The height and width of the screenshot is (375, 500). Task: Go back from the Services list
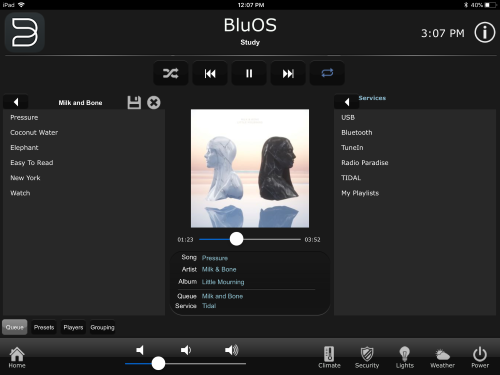347,102
